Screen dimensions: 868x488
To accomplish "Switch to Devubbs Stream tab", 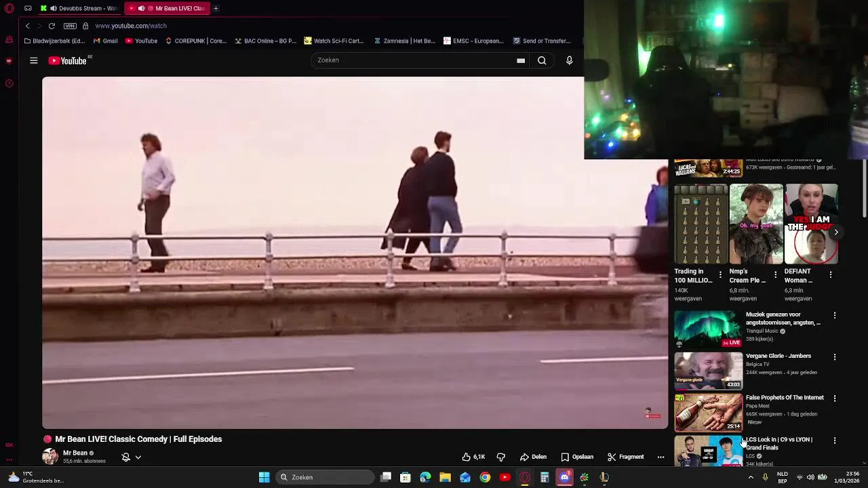I will click(x=79, y=8).
